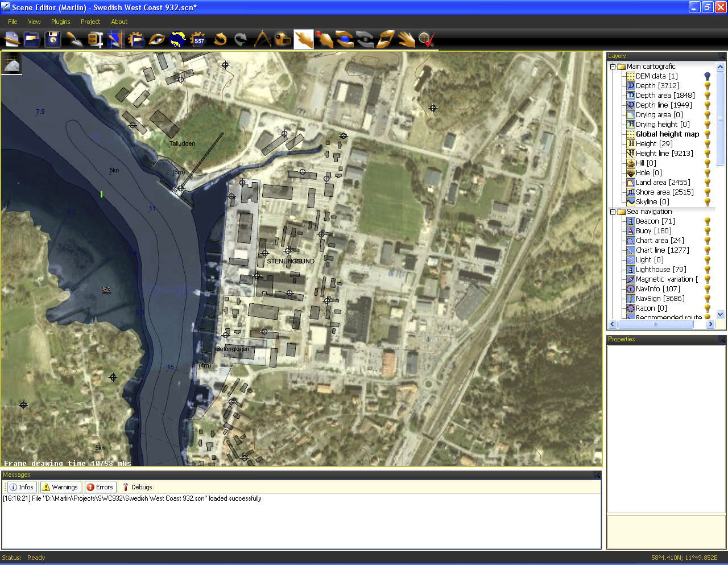Image resolution: width=728 pixels, height=565 pixels.
Task: Click the Layers horizontal scroll right arrow
Action: (x=710, y=324)
